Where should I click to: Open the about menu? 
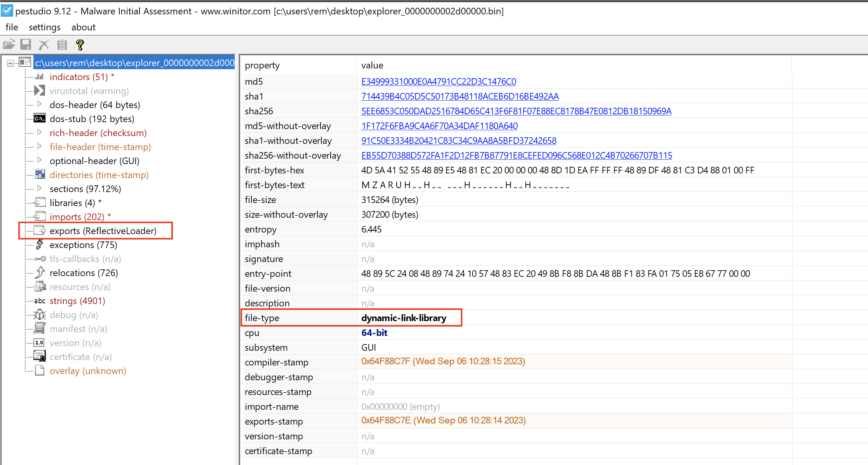pos(84,27)
